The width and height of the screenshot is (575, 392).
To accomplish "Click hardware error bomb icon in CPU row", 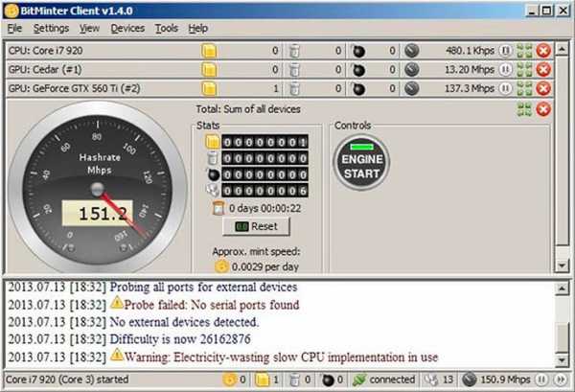I will click(357, 51).
